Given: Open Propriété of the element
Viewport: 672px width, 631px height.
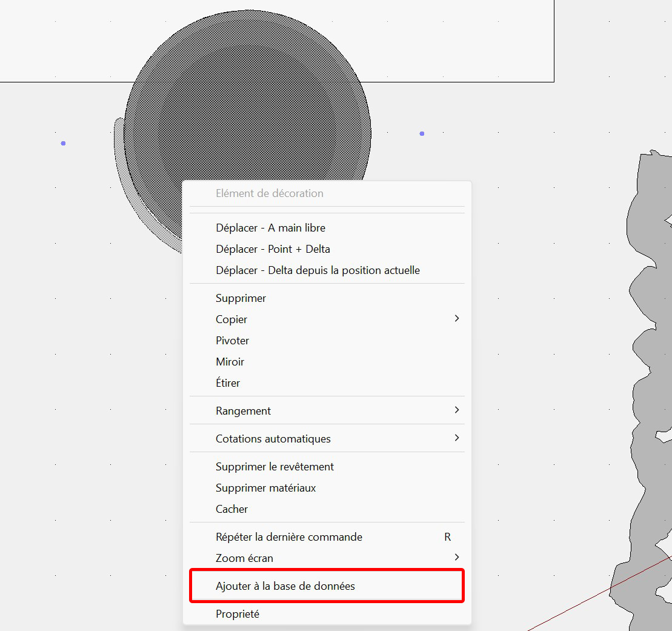Looking at the screenshot, I should tap(238, 614).
